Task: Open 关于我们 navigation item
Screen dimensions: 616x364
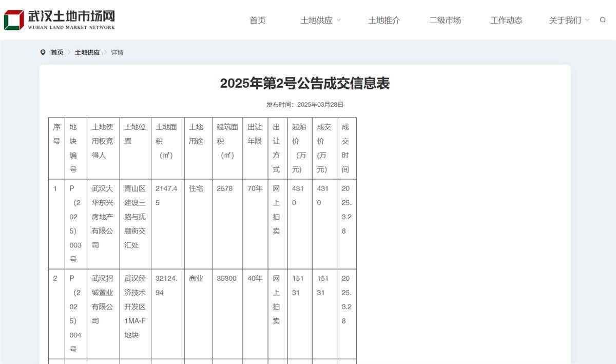Action: pos(565,20)
